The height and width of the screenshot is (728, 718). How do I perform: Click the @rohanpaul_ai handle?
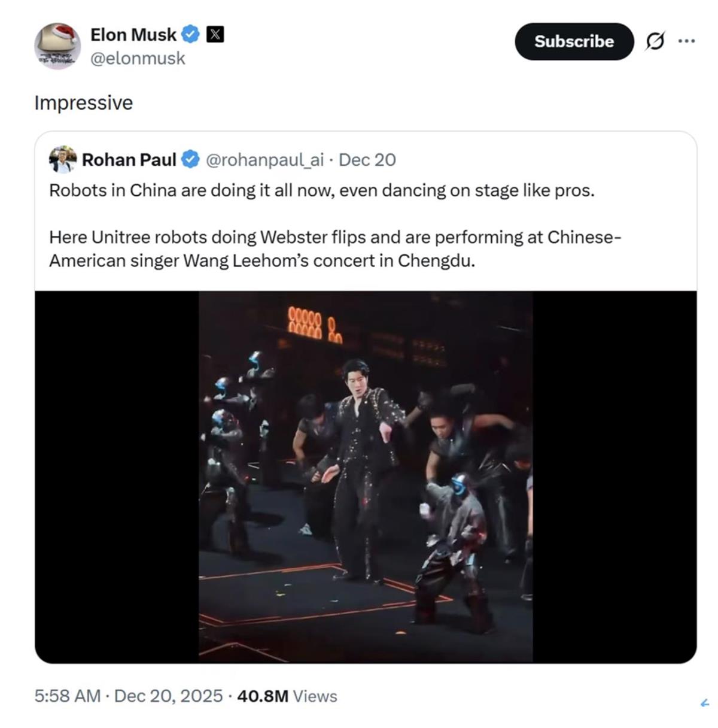(265, 159)
